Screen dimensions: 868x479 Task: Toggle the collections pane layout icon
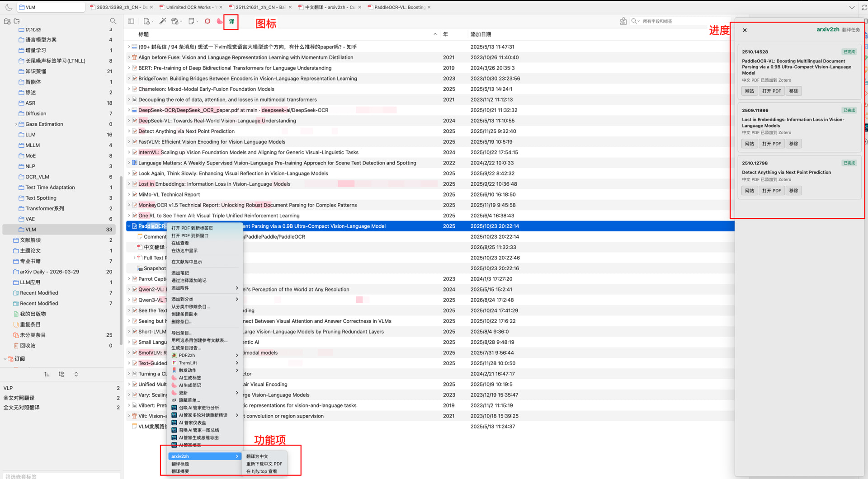(x=131, y=21)
